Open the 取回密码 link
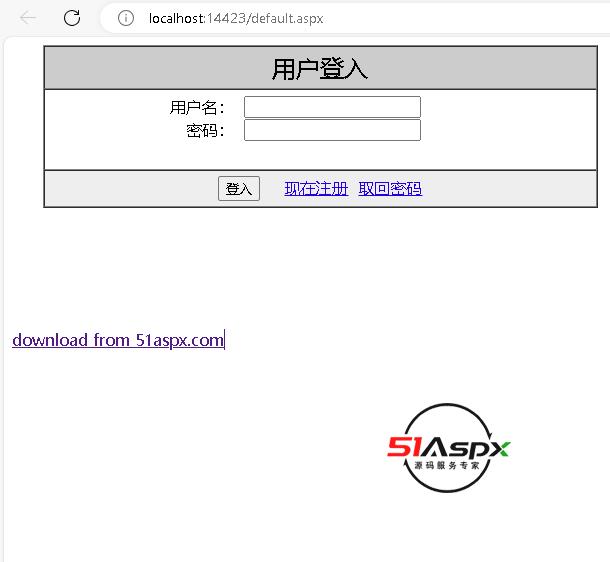610x562 pixels. pyautogui.click(x=390, y=189)
